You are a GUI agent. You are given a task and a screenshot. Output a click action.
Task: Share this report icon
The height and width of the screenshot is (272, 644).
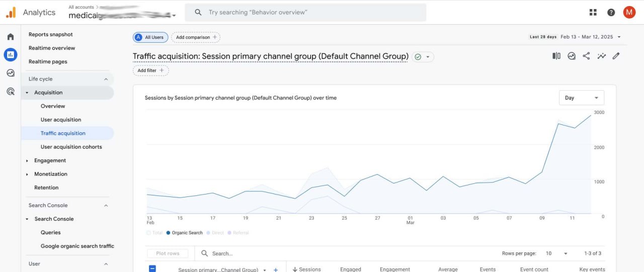point(586,56)
